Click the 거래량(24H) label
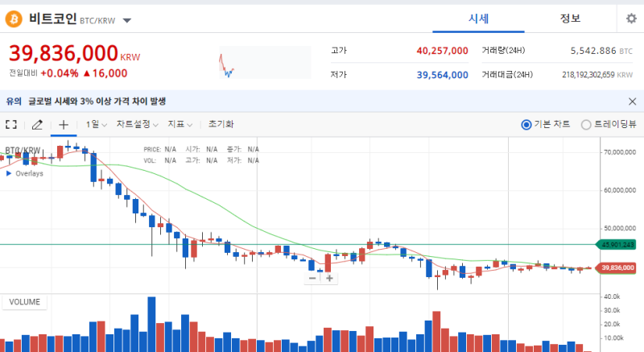644x352 pixels. (503, 51)
